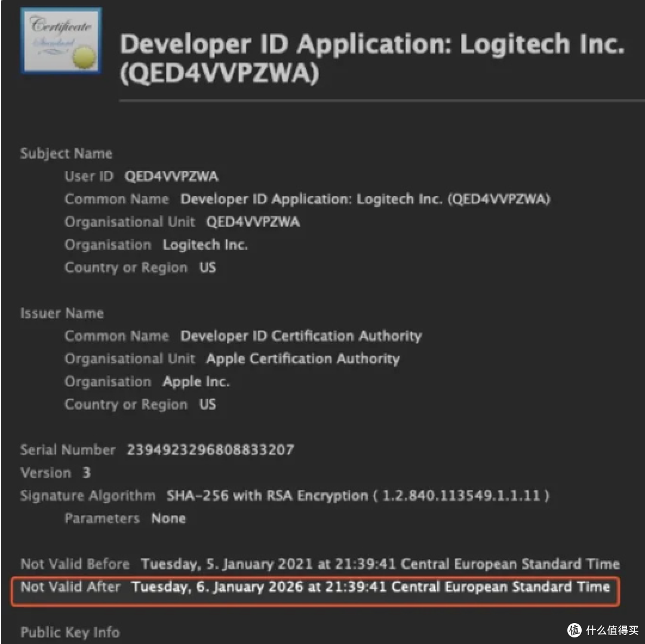Select Organisation value 'Apple Inc.'
This screenshot has height=644, width=645.
(x=196, y=382)
